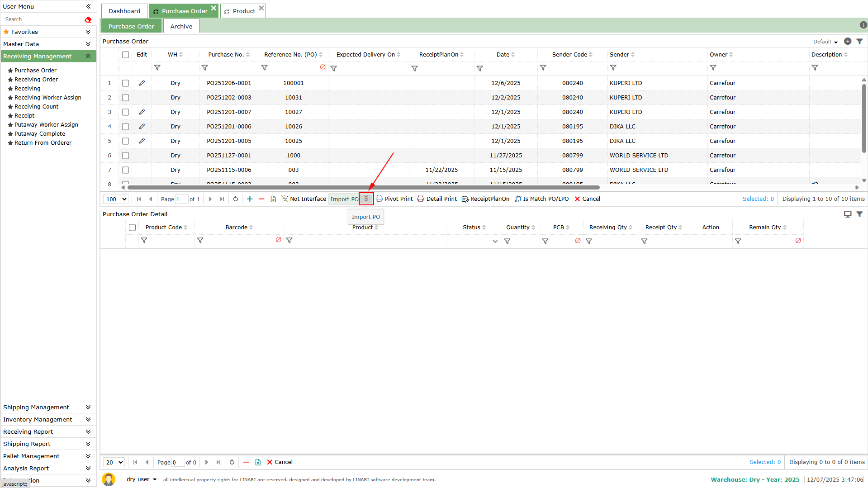Click the add new record plus icon
This screenshot has width=868, height=488.
(x=250, y=199)
